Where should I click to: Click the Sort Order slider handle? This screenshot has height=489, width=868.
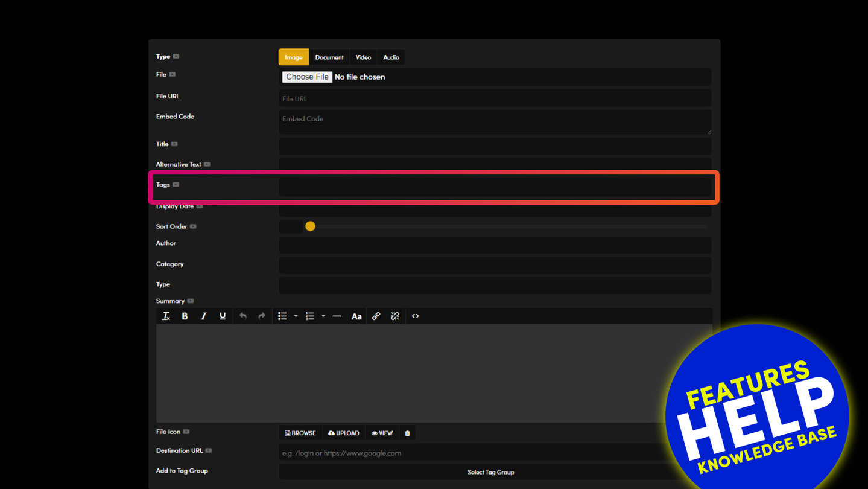[x=310, y=226]
